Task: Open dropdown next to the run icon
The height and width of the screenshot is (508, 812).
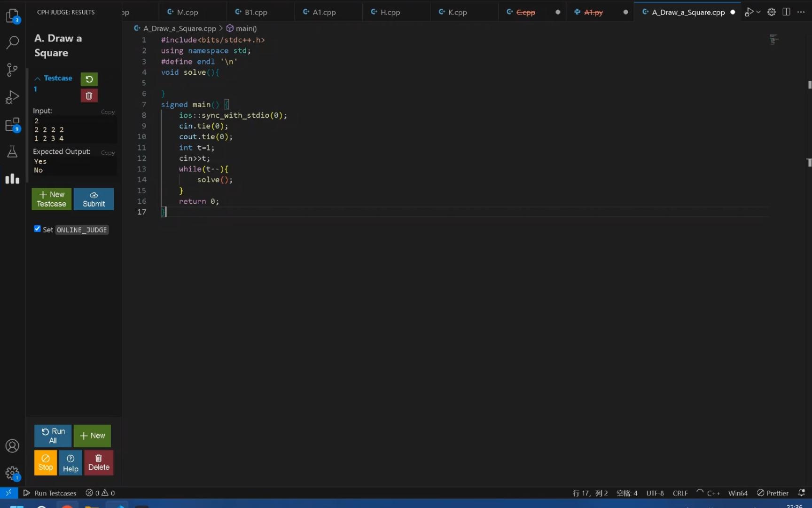Action: point(758,12)
